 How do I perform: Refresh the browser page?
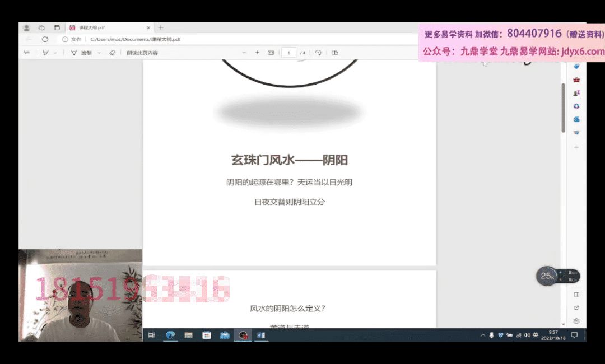(45, 39)
